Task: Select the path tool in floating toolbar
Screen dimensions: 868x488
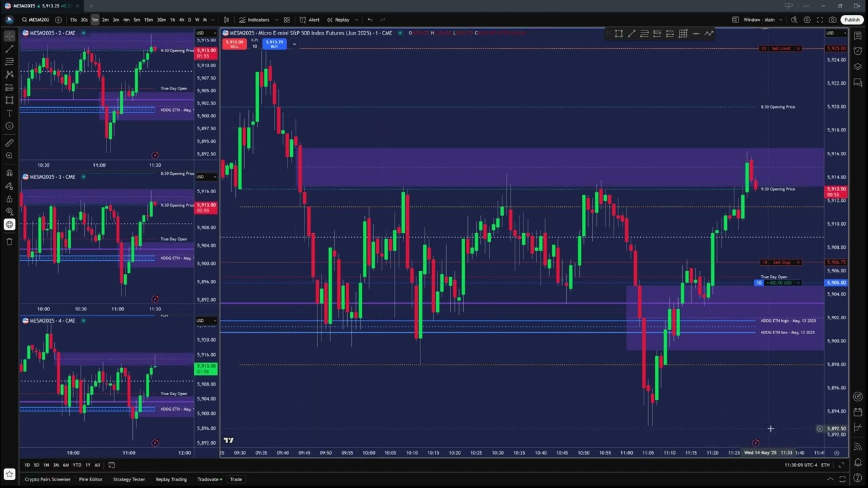Action: tap(709, 33)
